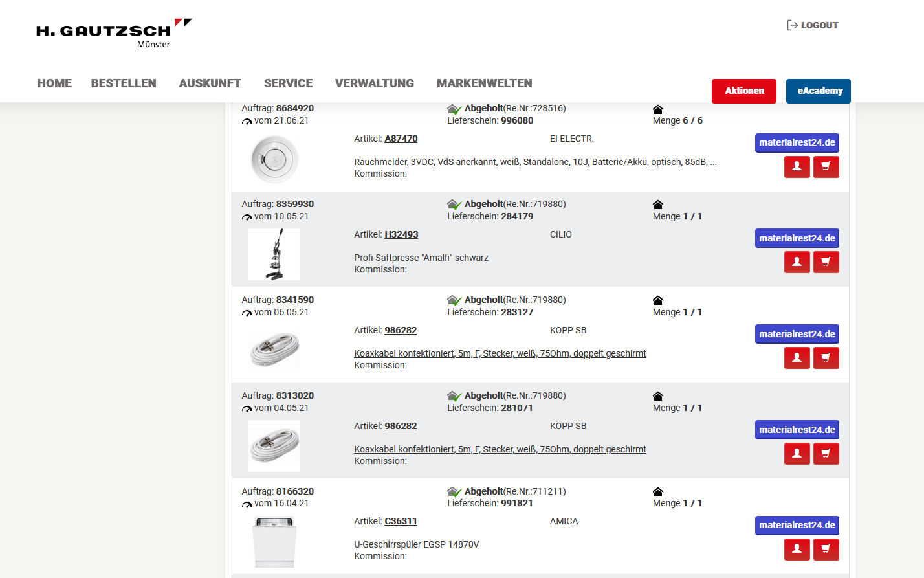Click the juice press product thumbnail
Image resolution: width=924 pixels, height=578 pixels.
click(x=274, y=254)
